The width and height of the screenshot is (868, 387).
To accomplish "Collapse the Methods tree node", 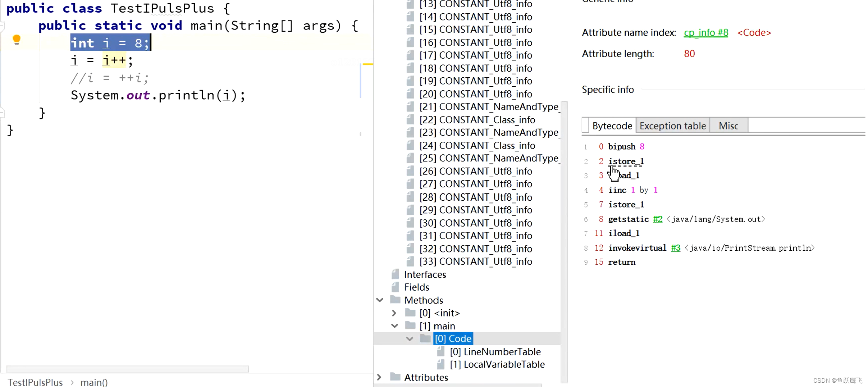I will click(x=380, y=300).
